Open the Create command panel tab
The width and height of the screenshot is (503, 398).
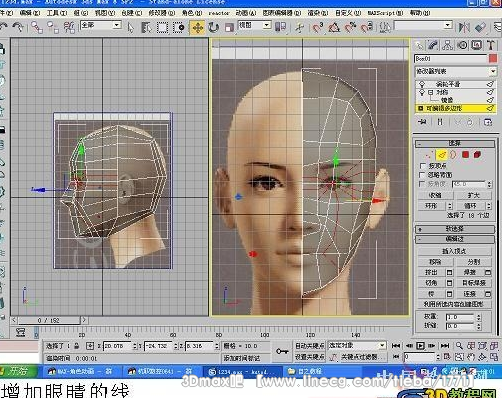[419, 45]
